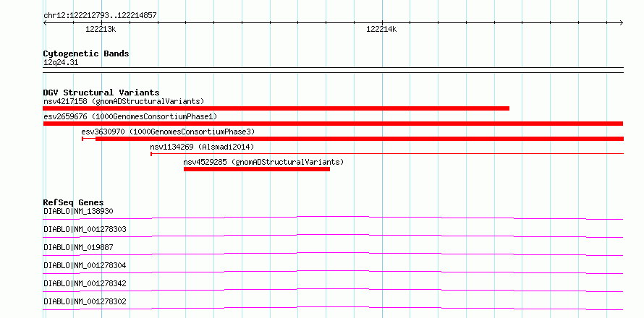Click the DIABLO|NM_001278304 transcript label
The height and width of the screenshot is (318, 644).
coord(85,265)
